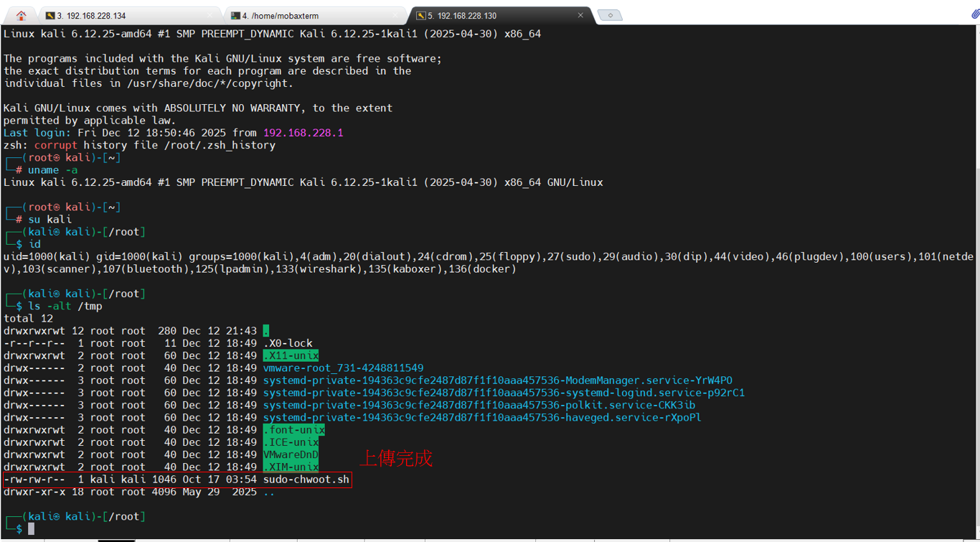Viewport: 980px width, 542px height.
Task: Click the pink IP address 192.168.228.1
Action: (303, 133)
